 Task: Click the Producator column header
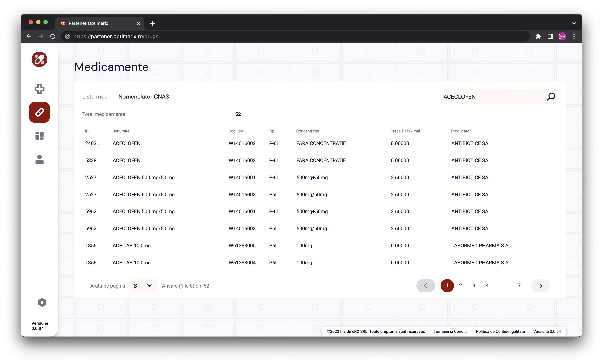461,131
